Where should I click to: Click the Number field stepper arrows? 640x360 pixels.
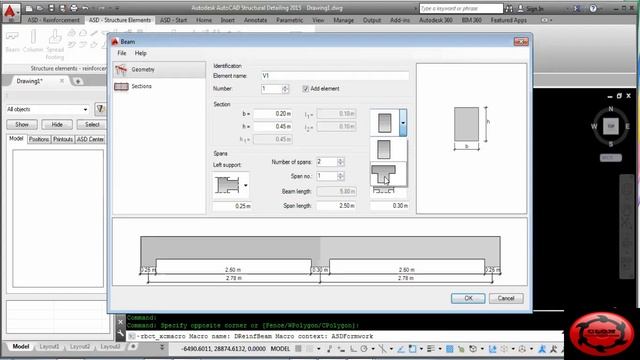pos(285,89)
